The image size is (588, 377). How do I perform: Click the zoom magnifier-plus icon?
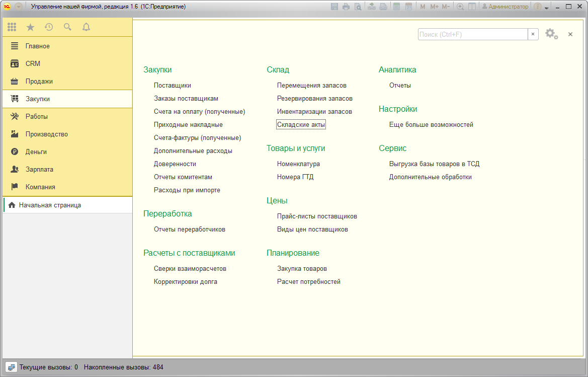(x=460, y=7)
